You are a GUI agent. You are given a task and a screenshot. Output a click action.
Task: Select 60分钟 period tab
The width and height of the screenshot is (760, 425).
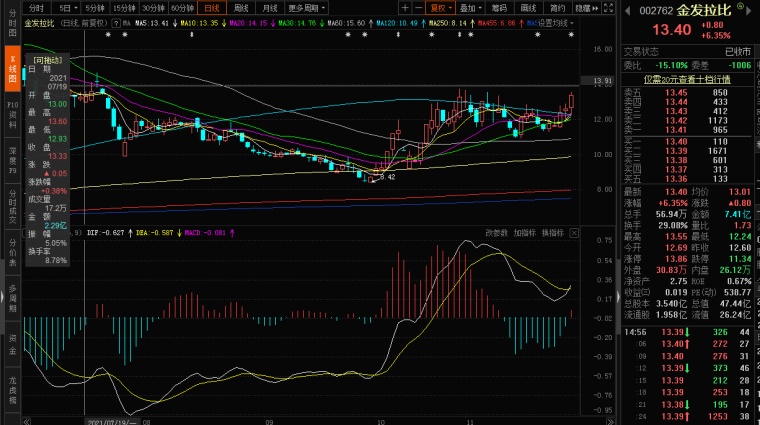[182, 8]
